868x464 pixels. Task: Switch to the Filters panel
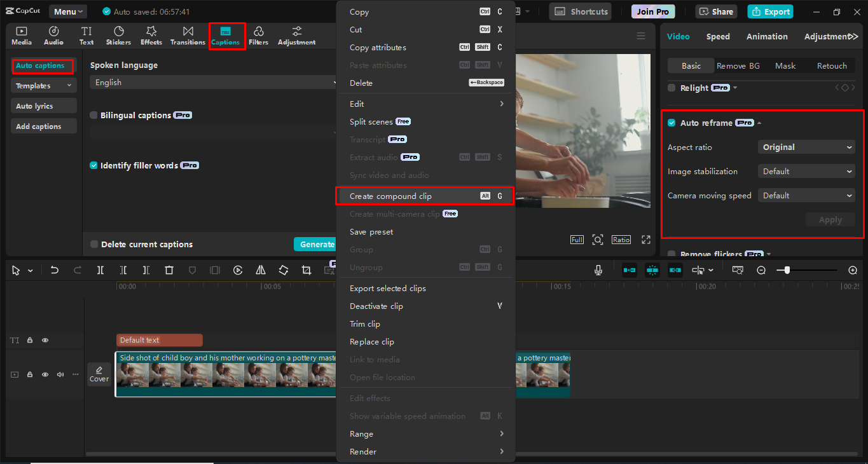coord(258,35)
